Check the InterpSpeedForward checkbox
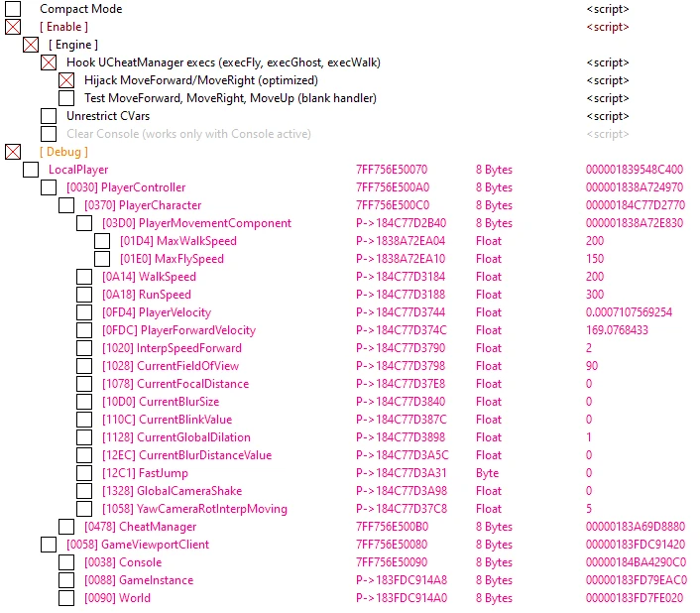Image resolution: width=700 pixels, height=613 pixels. click(84, 348)
